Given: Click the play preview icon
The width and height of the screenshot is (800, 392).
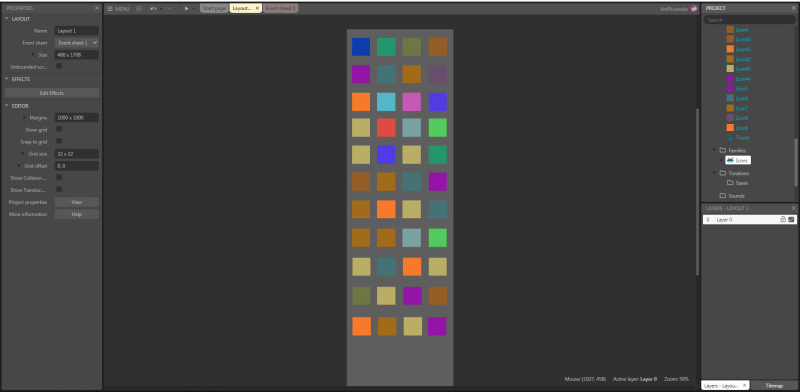Looking at the screenshot, I should click(186, 9).
